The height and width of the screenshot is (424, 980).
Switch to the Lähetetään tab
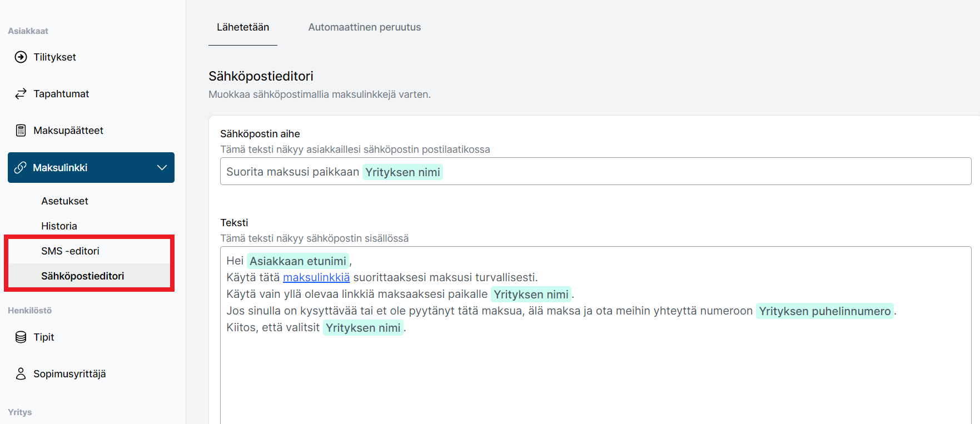click(243, 27)
